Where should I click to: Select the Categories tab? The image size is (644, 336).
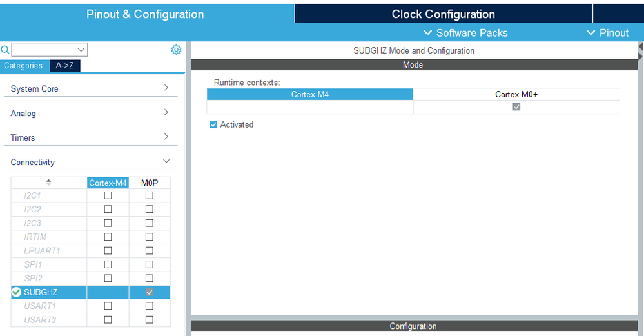[23, 66]
